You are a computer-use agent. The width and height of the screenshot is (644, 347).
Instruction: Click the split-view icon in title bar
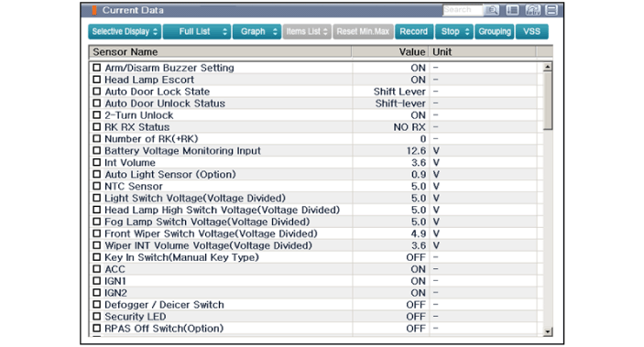click(551, 10)
